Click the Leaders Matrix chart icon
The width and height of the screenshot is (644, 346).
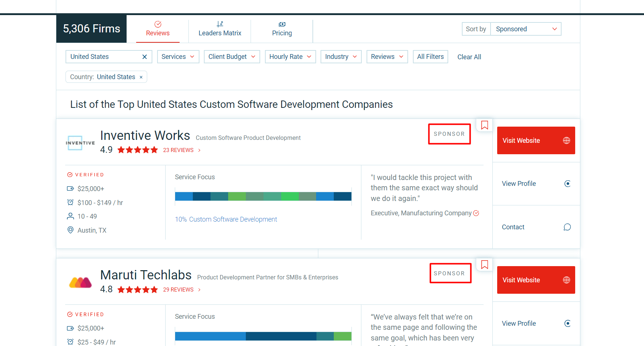[220, 24]
